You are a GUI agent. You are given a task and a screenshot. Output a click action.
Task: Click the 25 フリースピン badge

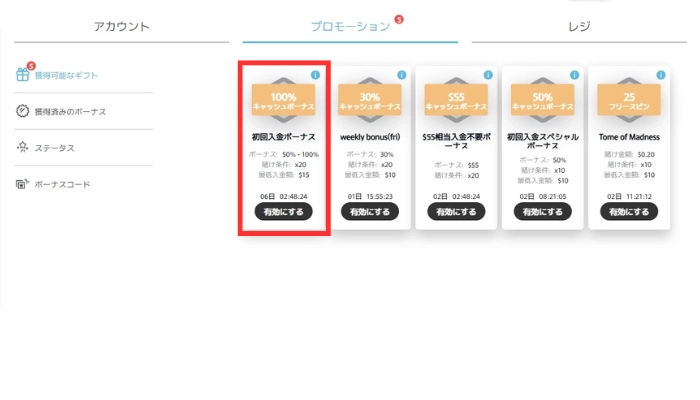(629, 100)
